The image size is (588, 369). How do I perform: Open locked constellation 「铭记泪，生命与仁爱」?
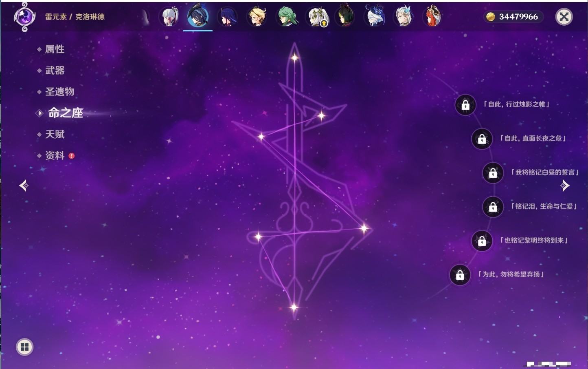pyautogui.click(x=493, y=207)
